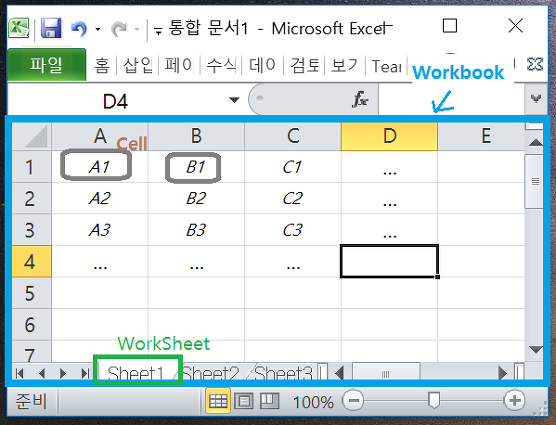556x425 pixels.
Task: Click cell containing A3
Action: pyautogui.click(x=100, y=230)
